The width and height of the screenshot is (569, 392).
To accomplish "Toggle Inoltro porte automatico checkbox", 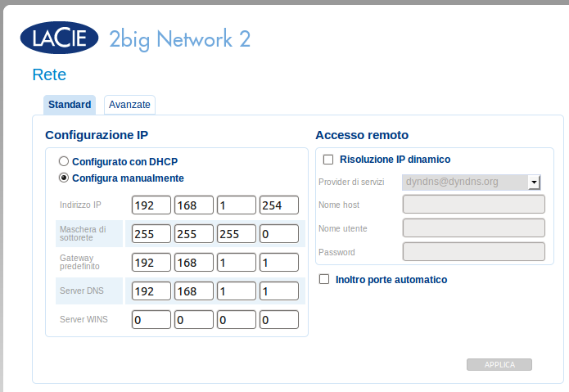I will [324, 279].
